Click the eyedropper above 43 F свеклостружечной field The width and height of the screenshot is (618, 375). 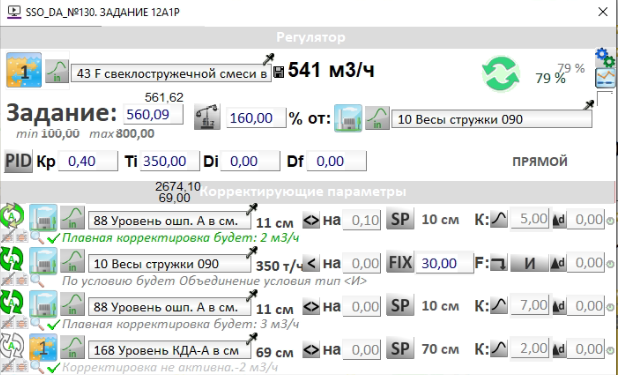point(268,59)
